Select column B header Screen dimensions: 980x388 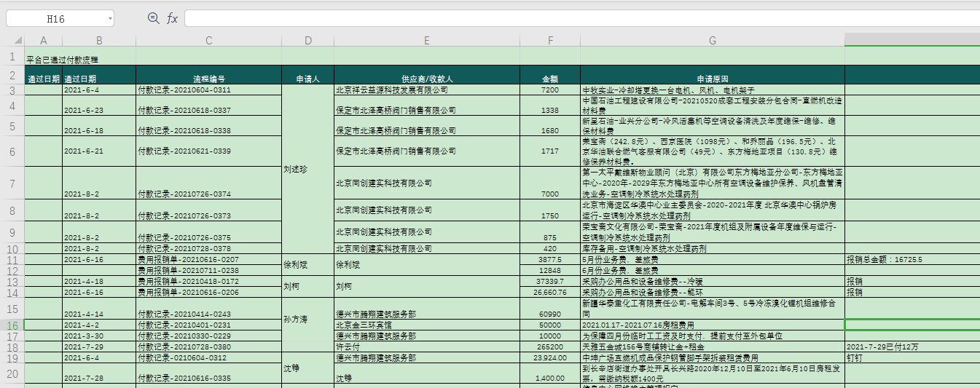[99, 40]
